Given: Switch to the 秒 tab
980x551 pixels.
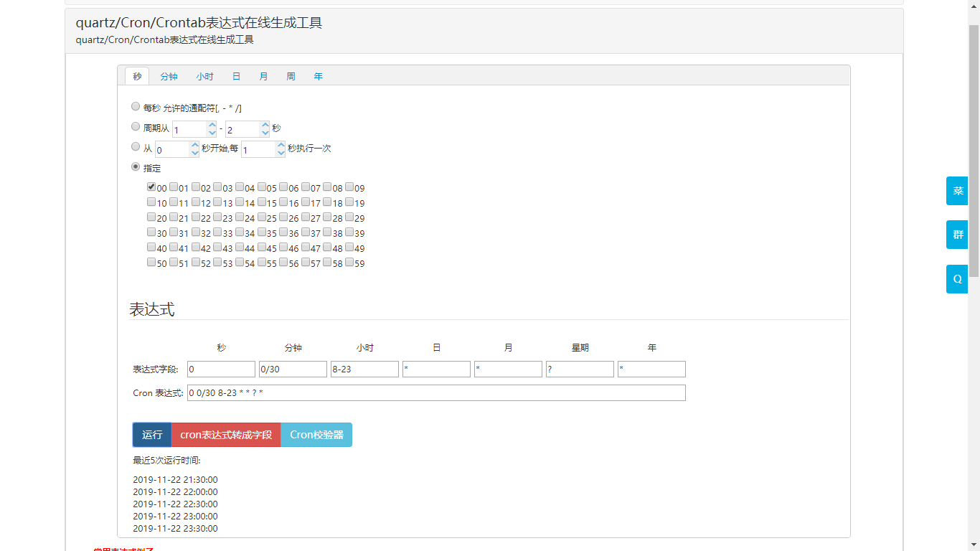Looking at the screenshot, I should (137, 76).
